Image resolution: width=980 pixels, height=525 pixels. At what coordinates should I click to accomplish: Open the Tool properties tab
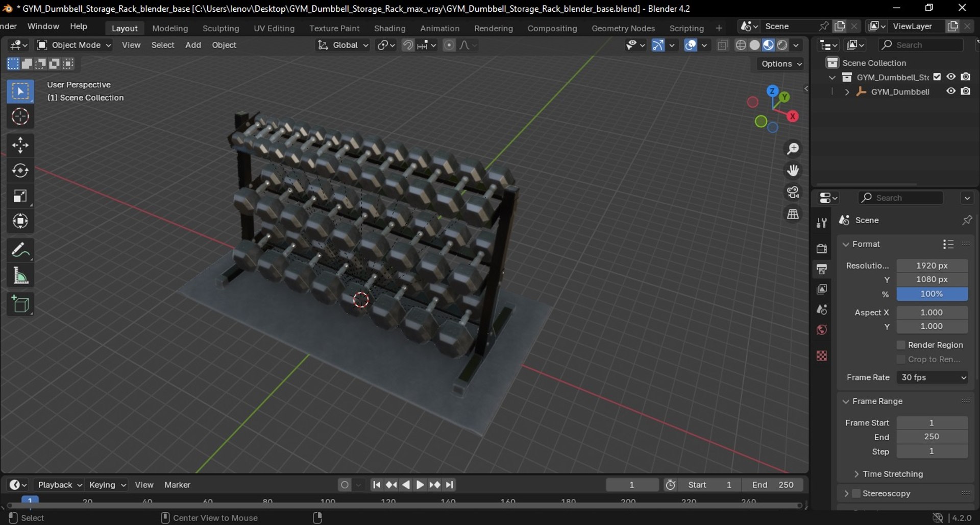821,223
